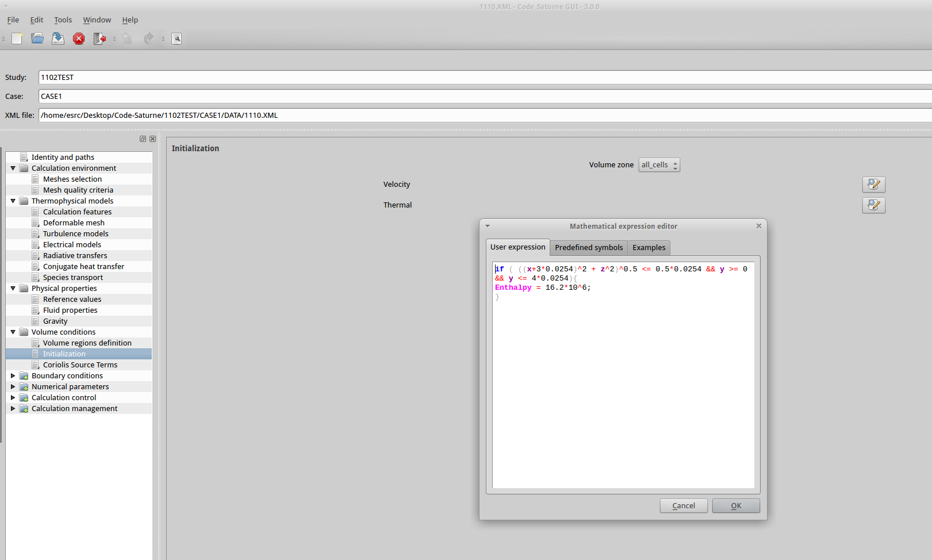Viewport: 932px width, 560px height.
Task: Click into the Study name field
Action: [x=483, y=77]
